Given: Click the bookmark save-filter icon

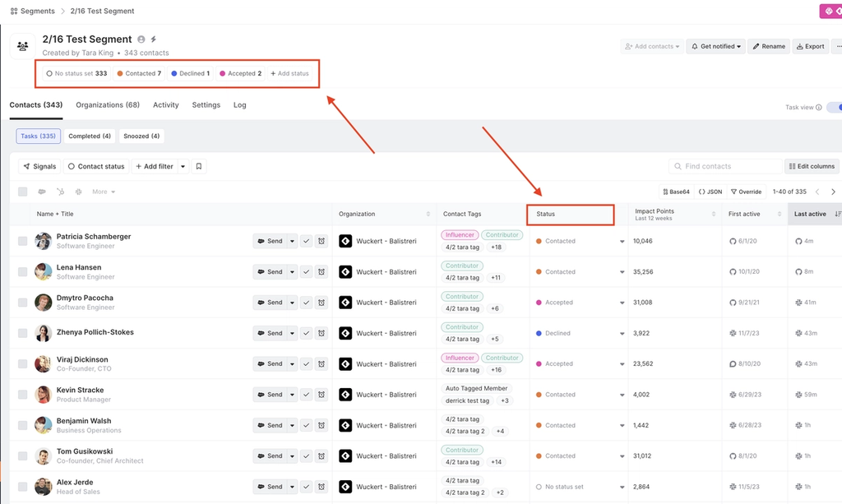Looking at the screenshot, I should click(199, 166).
